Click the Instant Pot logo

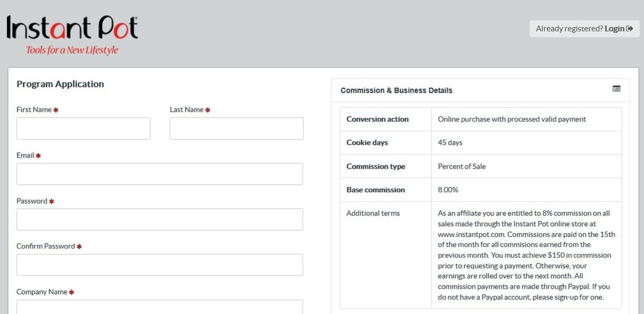point(72,35)
